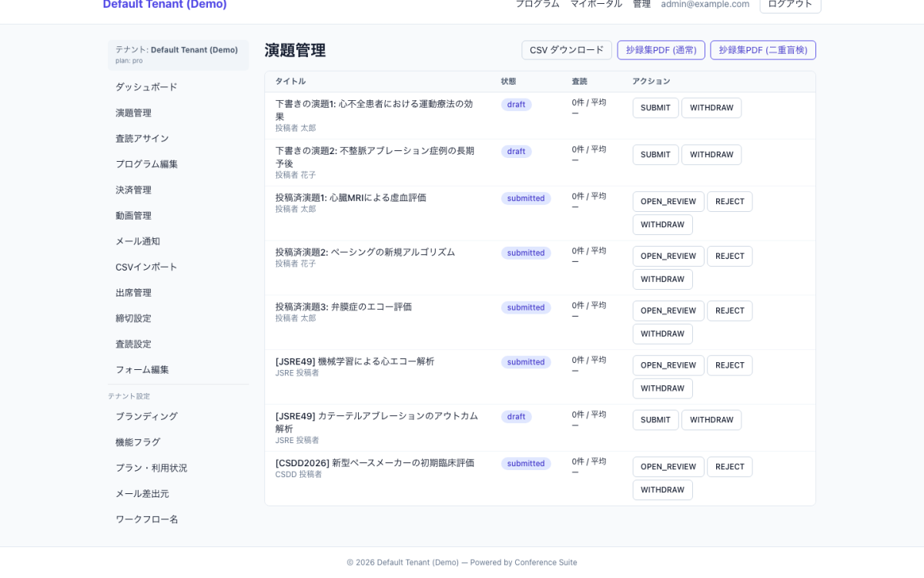Click the admin@example.com account text
Viewport: 924px width, 578px height.
[705, 4]
